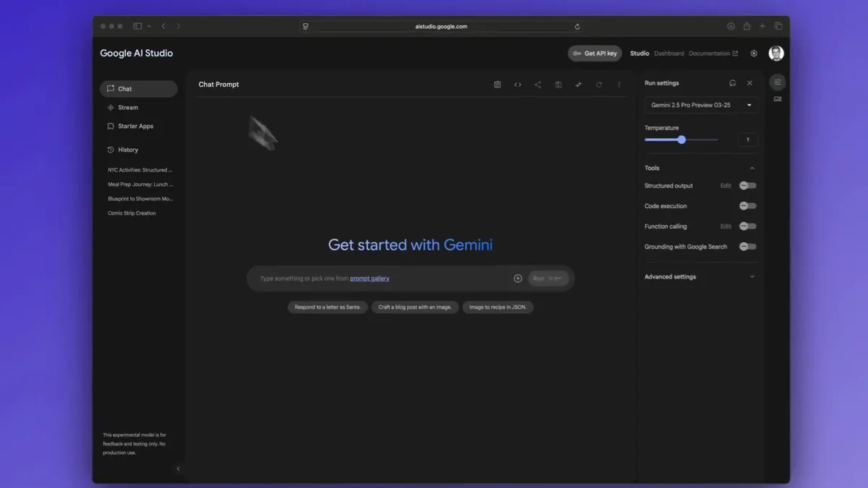Click the prompt text input field
Image resolution: width=868 pixels, height=488 pixels.
383,278
